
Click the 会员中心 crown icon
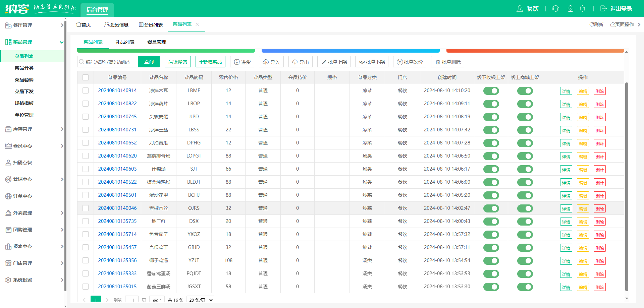tap(8, 146)
